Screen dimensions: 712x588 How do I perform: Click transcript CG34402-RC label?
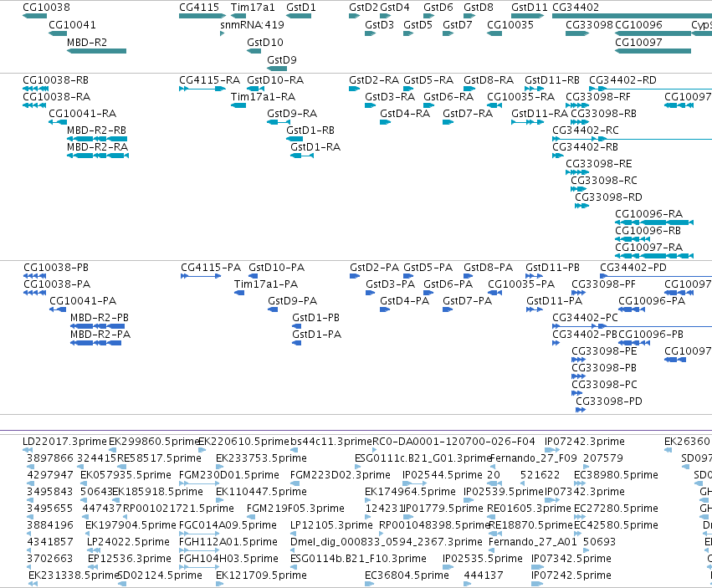click(586, 130)
